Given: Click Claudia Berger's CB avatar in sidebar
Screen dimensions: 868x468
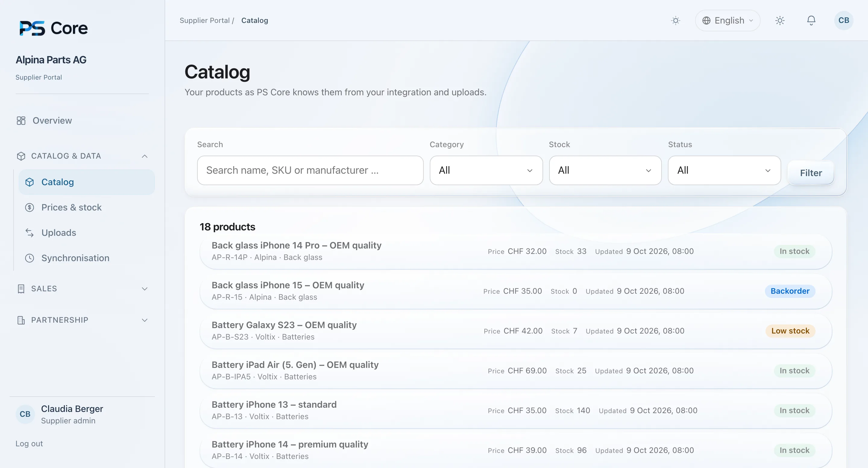Looking at the screenshot, I should click(x=25, y=414).
